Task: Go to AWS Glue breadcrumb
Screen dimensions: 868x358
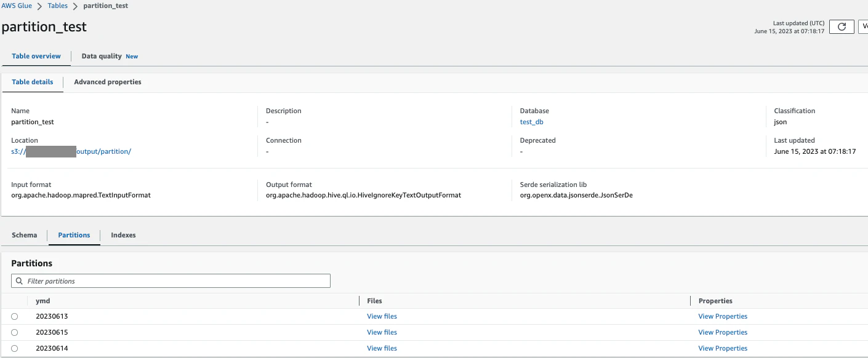Action: (17, 6)
